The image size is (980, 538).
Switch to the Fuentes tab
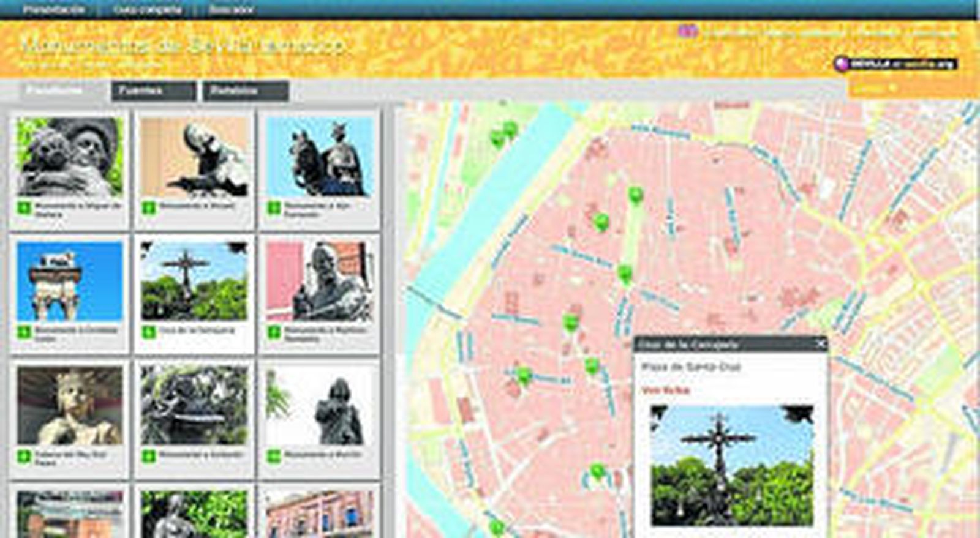click(153, 91)
